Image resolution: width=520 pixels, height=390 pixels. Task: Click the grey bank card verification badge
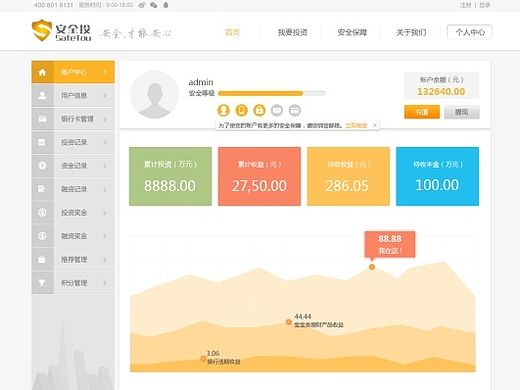295,110
